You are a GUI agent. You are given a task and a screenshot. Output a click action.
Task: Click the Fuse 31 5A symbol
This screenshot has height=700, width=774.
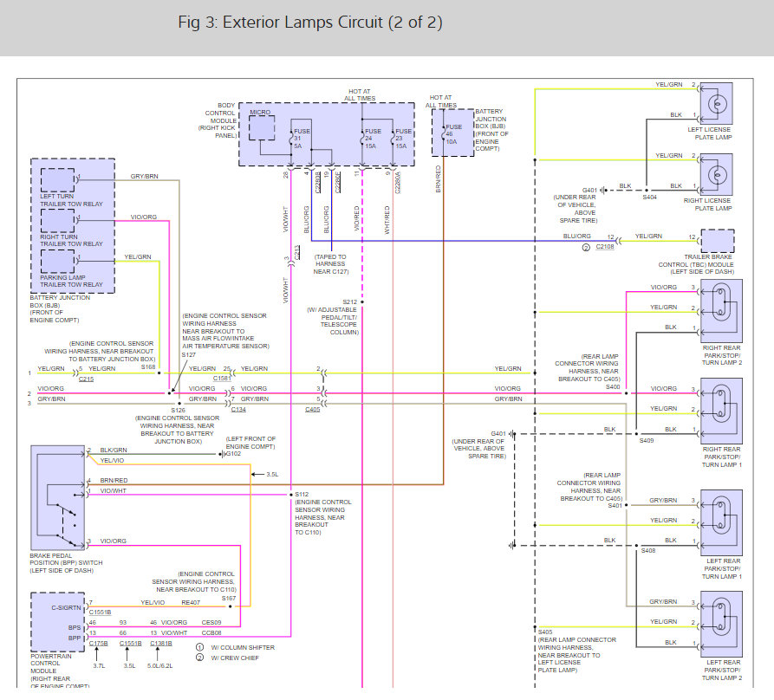(291, 139)
